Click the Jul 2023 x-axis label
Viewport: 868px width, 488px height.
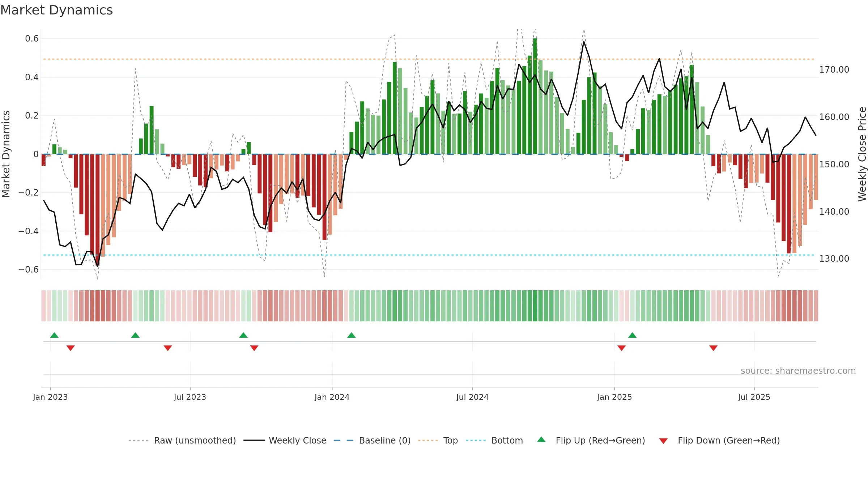point(190,397)
